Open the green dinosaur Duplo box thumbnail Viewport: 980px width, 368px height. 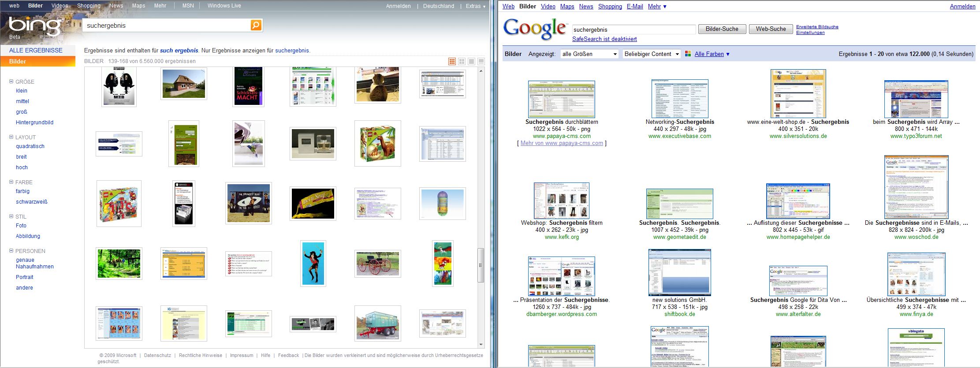[x=378, y=144]
